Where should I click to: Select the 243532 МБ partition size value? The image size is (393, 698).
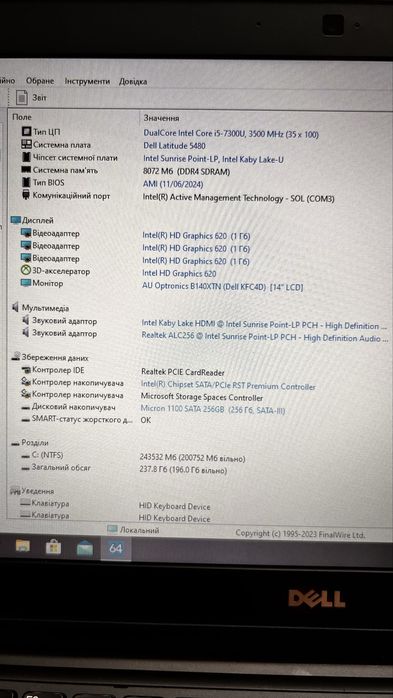click(x=192, y=459)
